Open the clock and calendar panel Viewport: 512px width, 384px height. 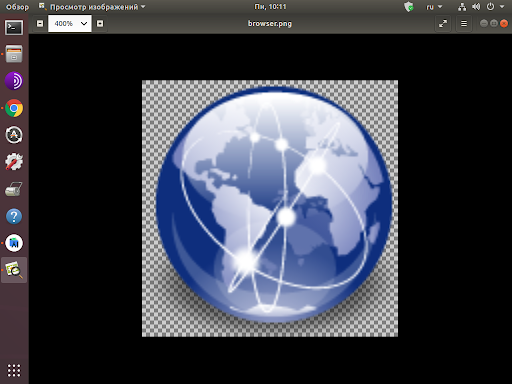tap(270, 7)
